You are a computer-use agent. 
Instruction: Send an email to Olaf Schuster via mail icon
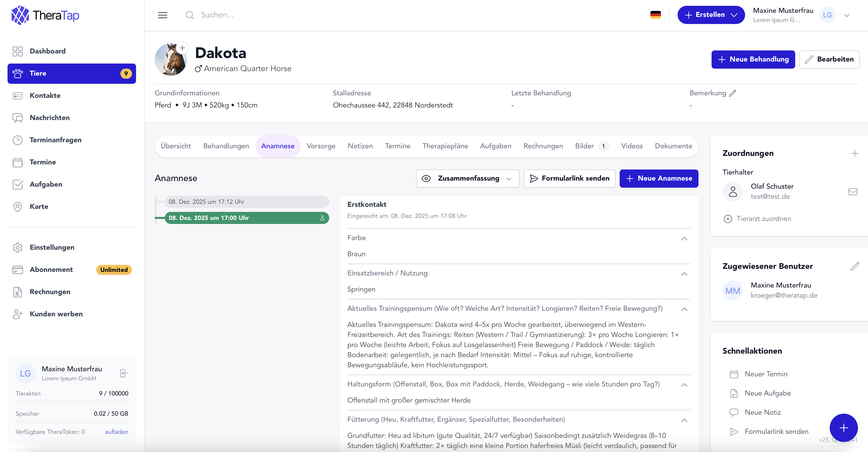[x=853, y=192]
